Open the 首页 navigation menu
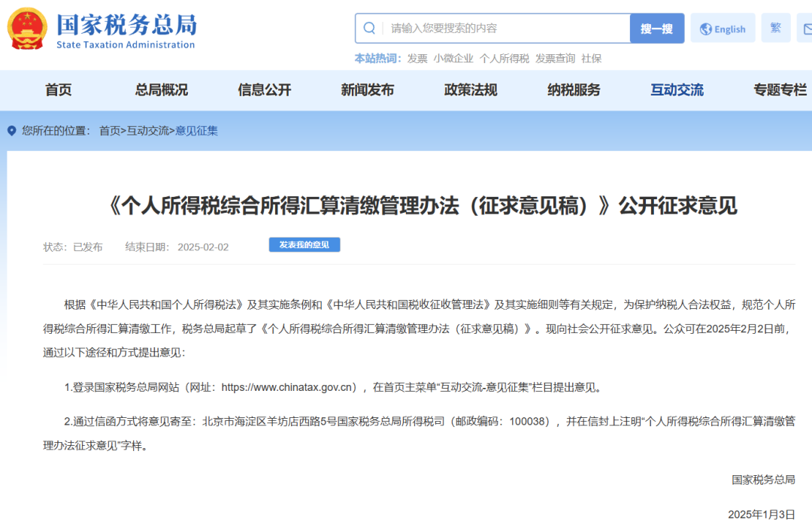Viewport: 812px width, 530px height. click(x=59, y=90)
